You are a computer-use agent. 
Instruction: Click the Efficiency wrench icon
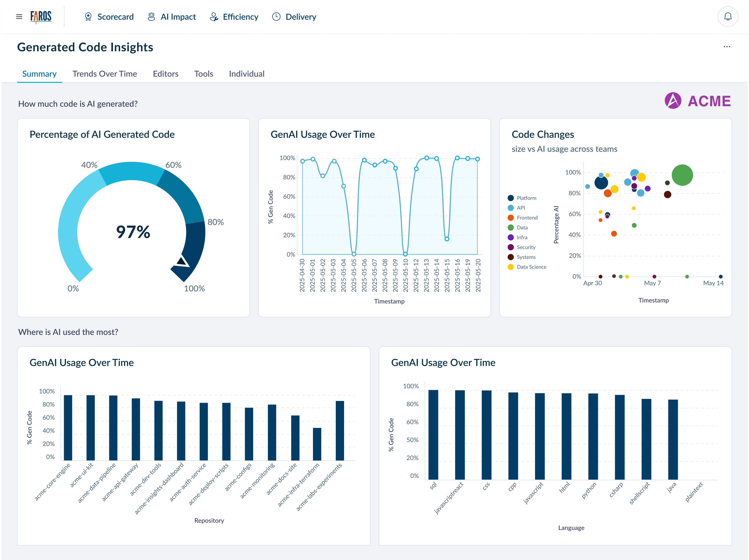click(214, 17)
